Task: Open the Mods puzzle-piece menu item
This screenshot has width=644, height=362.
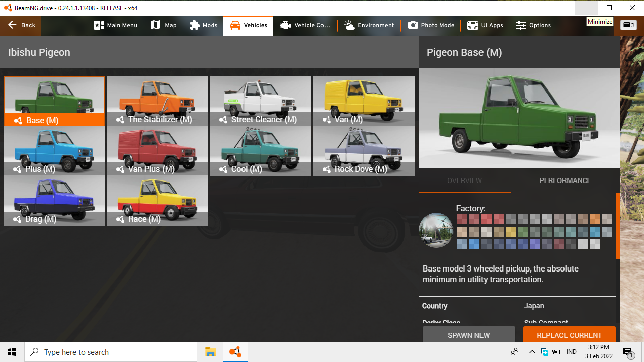Action: coord(203,25)
